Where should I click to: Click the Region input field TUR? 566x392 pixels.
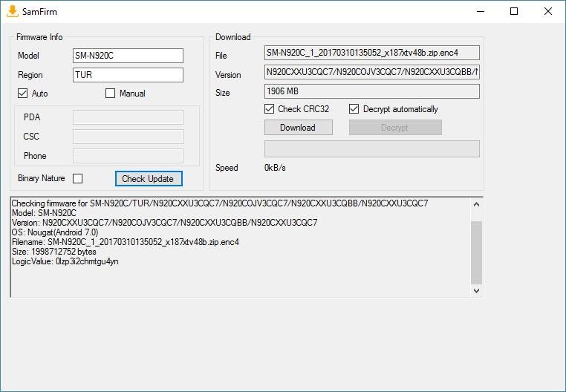point(128,75)
